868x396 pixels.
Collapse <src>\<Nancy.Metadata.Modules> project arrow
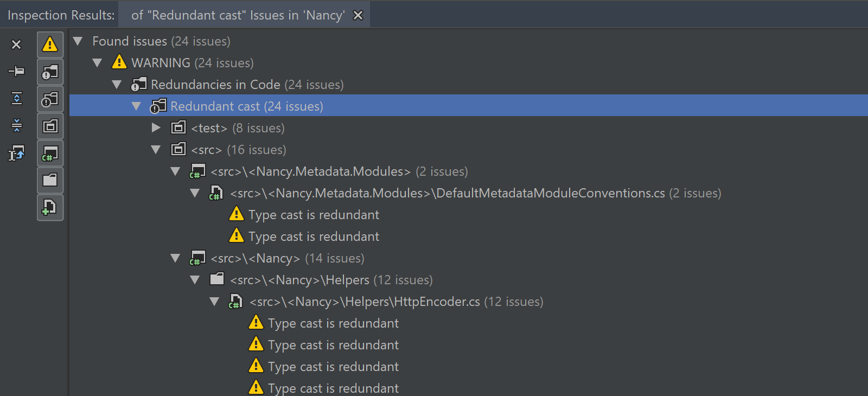coord(175,171)
